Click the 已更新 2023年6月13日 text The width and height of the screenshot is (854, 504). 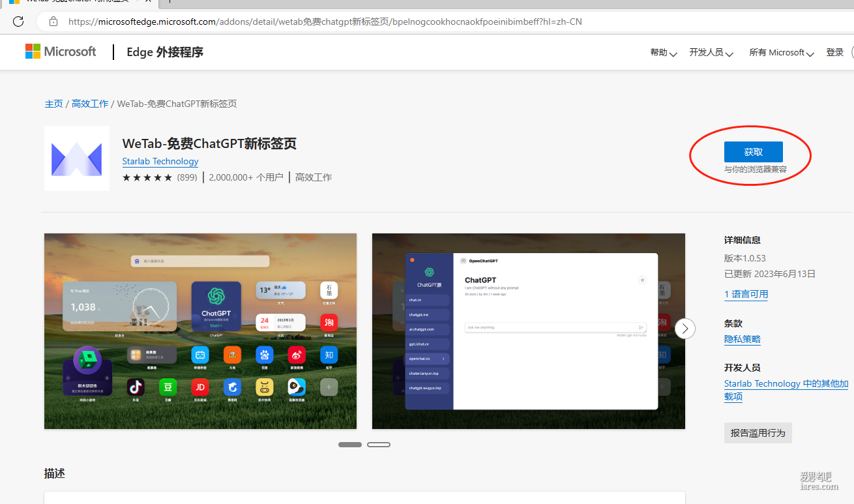(770, 274)
